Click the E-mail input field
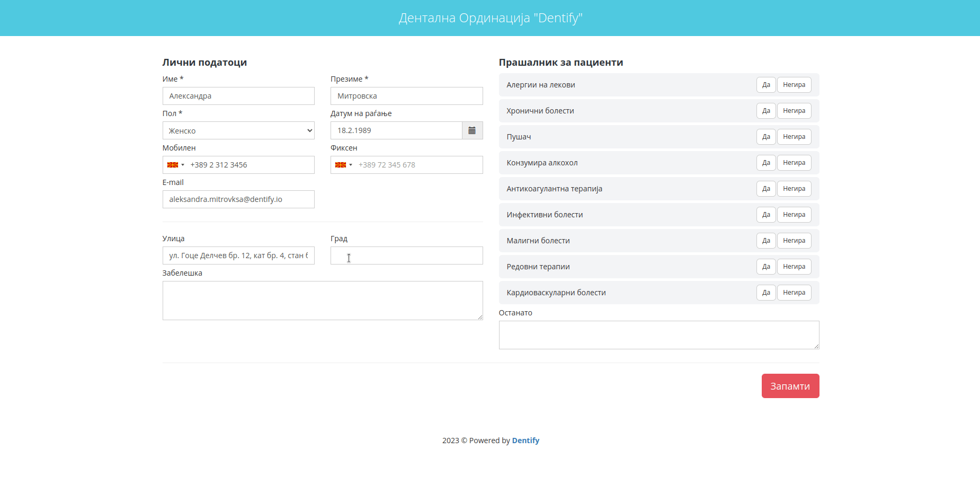 (x=238, y=199)
